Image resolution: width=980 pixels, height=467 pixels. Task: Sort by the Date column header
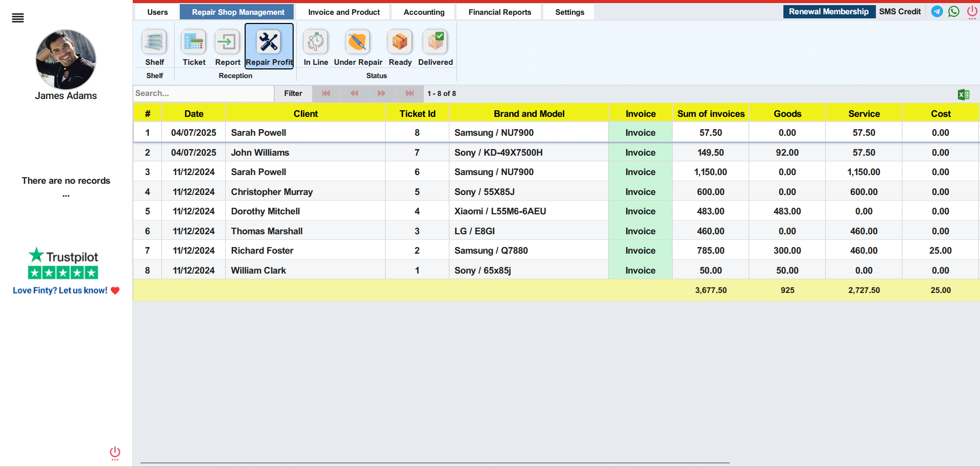tap(194, 114)
